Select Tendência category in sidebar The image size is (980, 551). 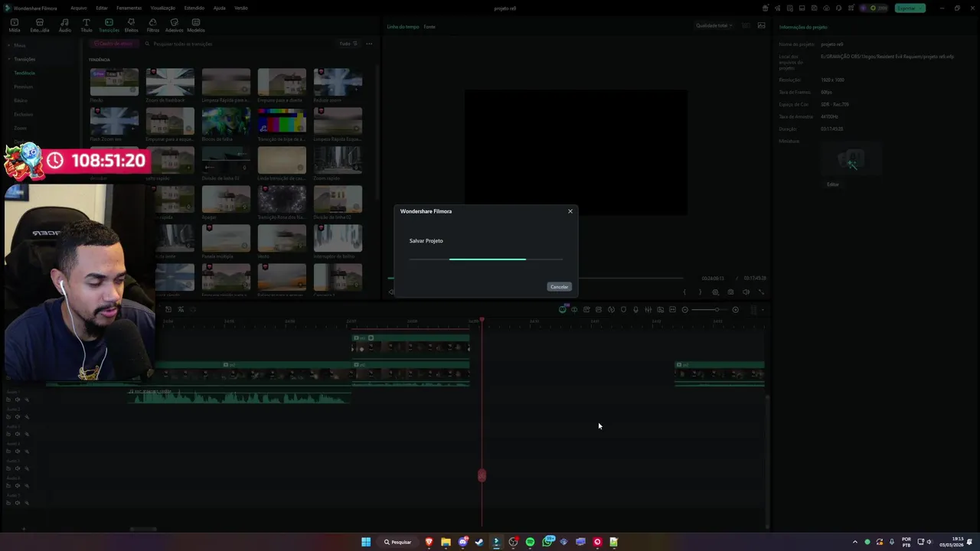(24, 73)
